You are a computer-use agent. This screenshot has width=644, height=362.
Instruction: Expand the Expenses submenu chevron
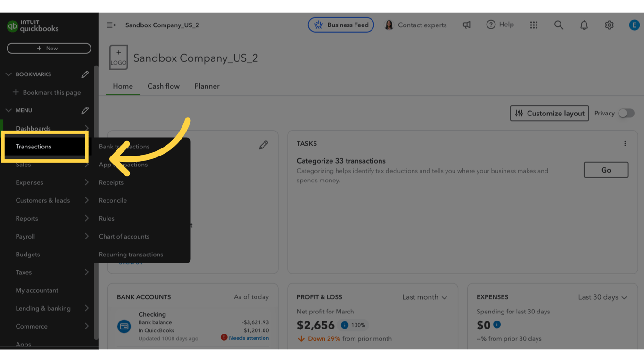(87, 182)
